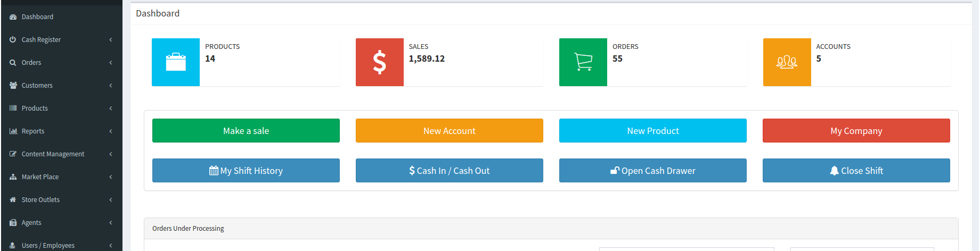Click the Cash Register power icon
Image resolution: width=980 pixels, height=251 pixels.
point(13,40)
